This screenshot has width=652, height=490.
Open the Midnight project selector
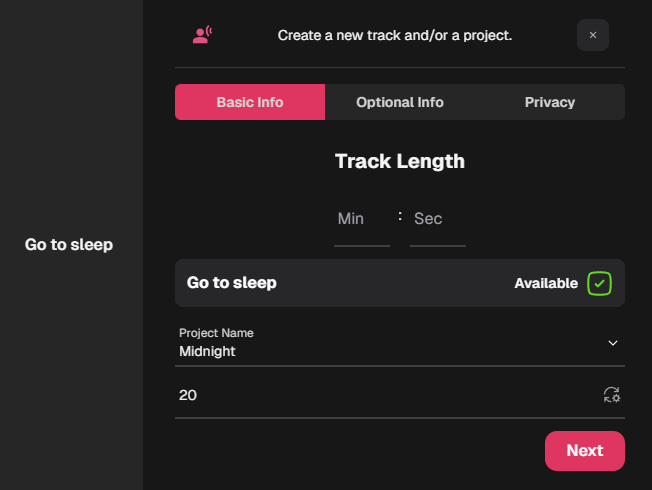[x=400, y=344]
